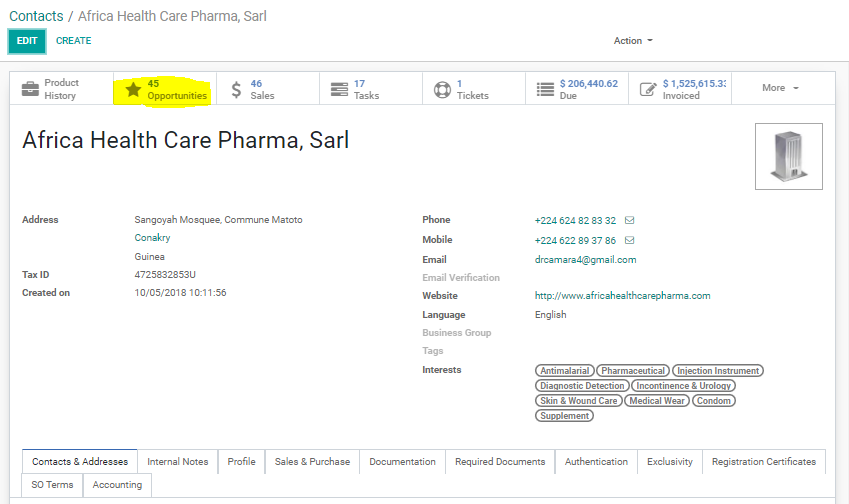Image resolution: width=849 pixels, height=504 pixels.
Task: Click the EDIT button
Action: (x=27, y=41)
